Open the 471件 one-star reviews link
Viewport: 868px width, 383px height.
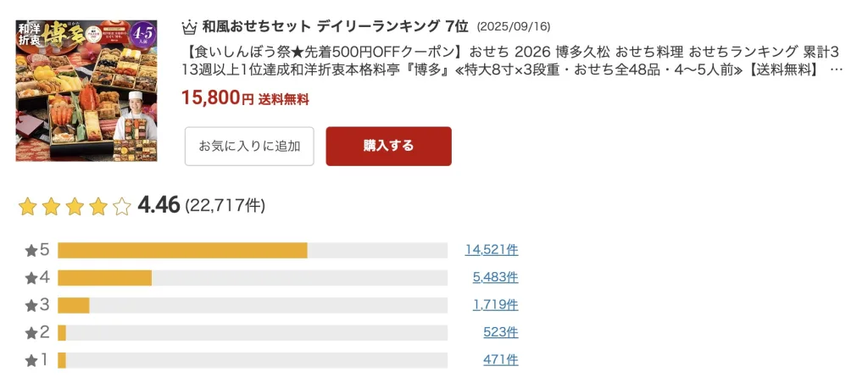point(501,360)
